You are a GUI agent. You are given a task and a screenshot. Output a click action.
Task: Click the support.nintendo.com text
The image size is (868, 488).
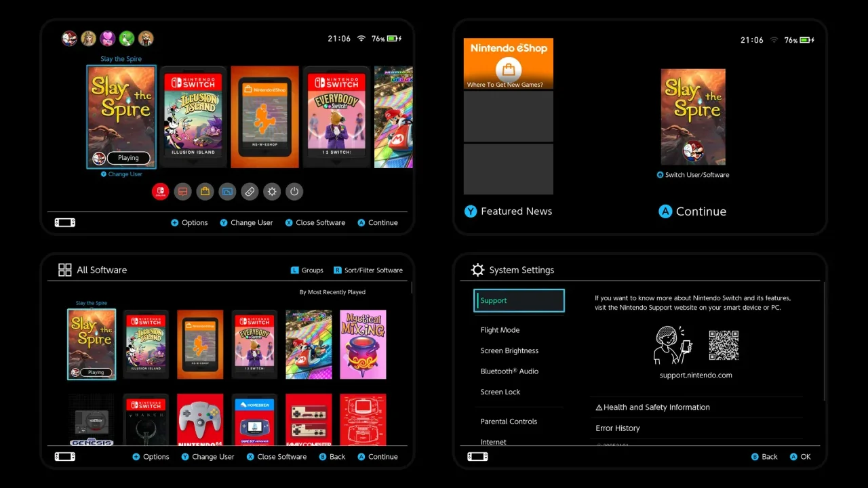pyautogui.click(x=696, y=375)
